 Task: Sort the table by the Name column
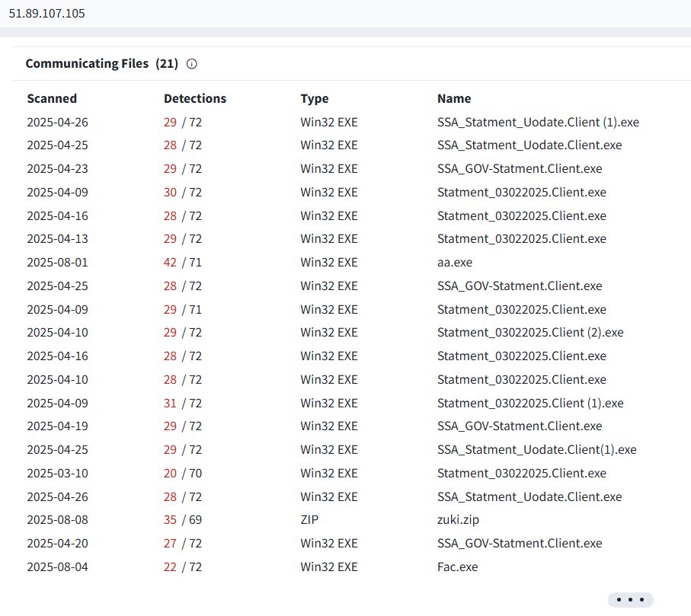click(x=453, y=98)
